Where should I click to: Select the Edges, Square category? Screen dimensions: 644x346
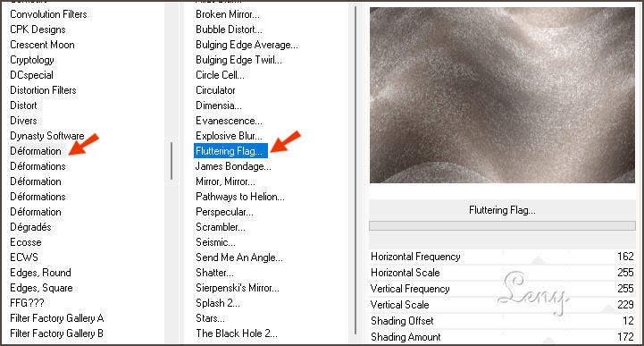41,288
